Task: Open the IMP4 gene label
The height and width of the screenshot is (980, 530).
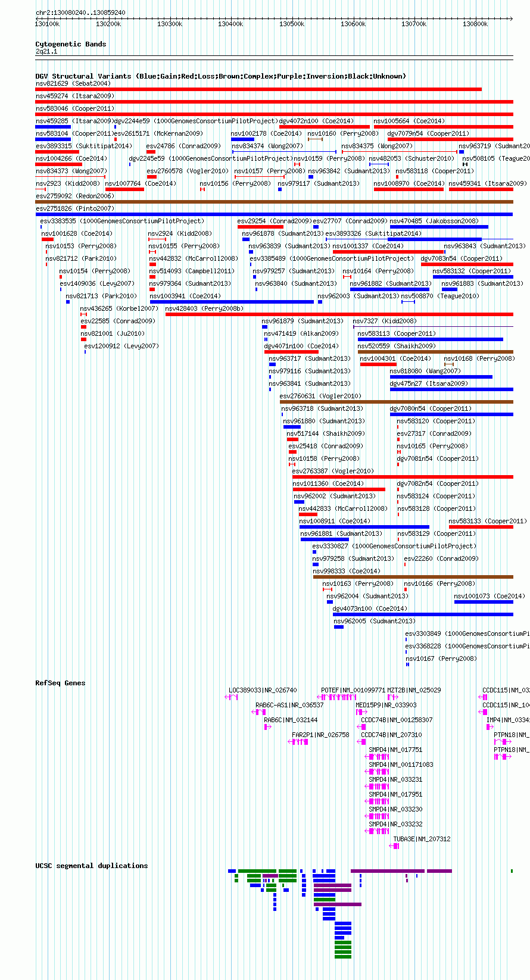Action: [508, 720]
